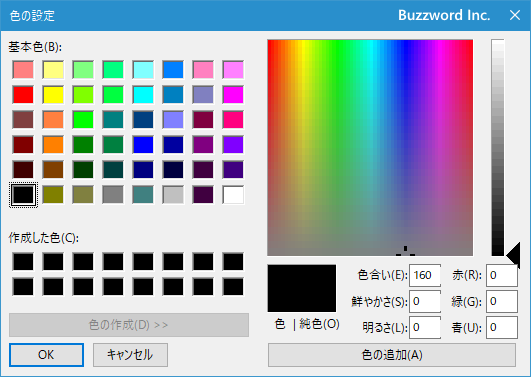Click the 色合い(E) hue input field
The image size is (531, 377).
[x=425, y=275]
